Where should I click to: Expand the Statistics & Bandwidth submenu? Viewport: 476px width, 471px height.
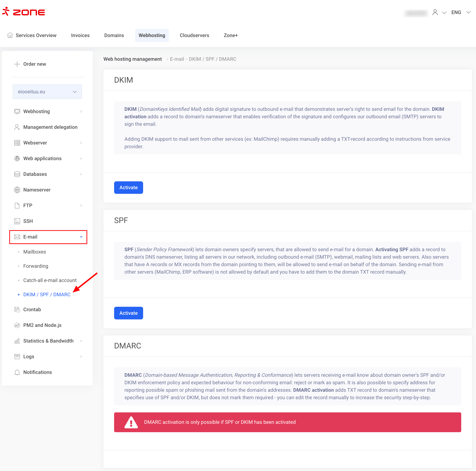pos(81,341)
